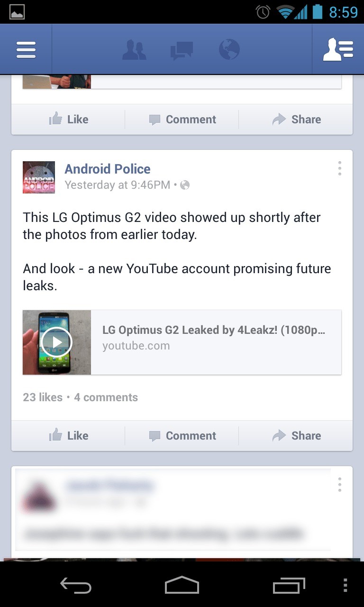This screenshot has height=607, width=364.
Task: View the 4 comments
Action: (x=106, y=397)
